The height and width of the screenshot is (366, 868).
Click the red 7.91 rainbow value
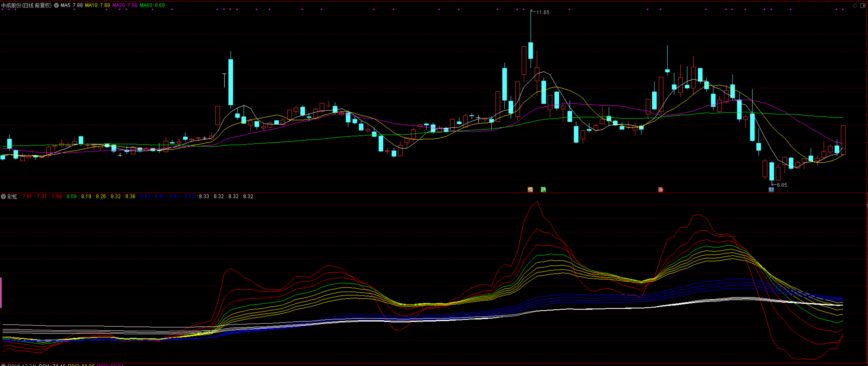[x=27, y=196]
